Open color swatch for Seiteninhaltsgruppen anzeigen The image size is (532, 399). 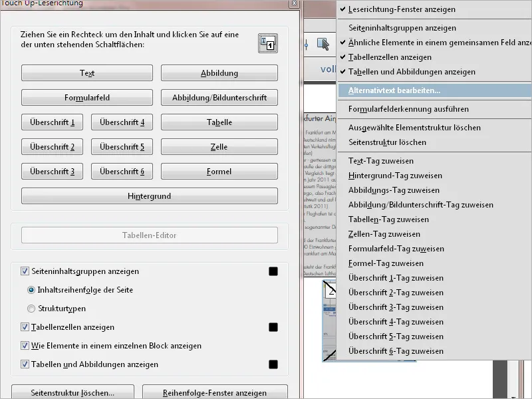click(273, 271)
